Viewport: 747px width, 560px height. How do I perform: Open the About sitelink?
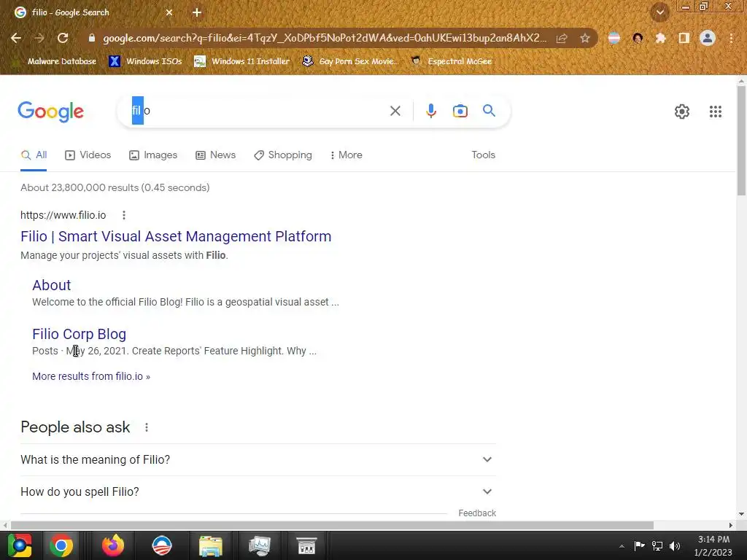[x=52, y=285]
